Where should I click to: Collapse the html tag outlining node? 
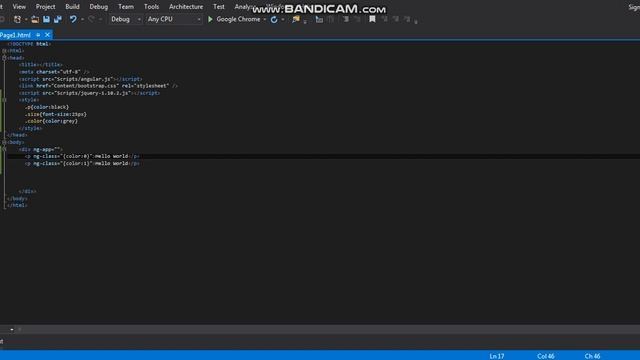click(x=4, y=51)
